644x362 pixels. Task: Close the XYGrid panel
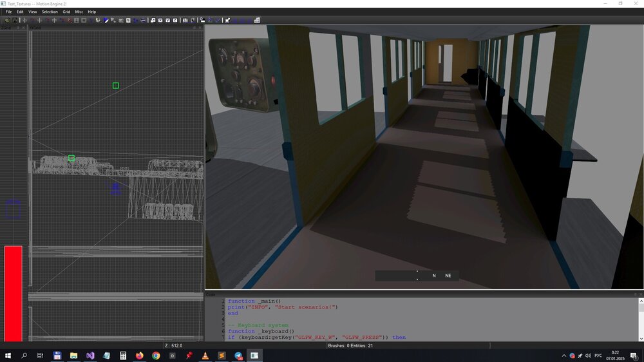pyautogui.click(x=200, y=28)
